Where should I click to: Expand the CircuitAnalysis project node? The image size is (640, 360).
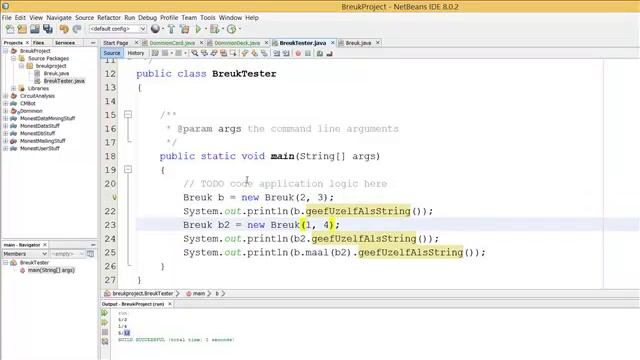pyautogui.click(x=6, y=96)
